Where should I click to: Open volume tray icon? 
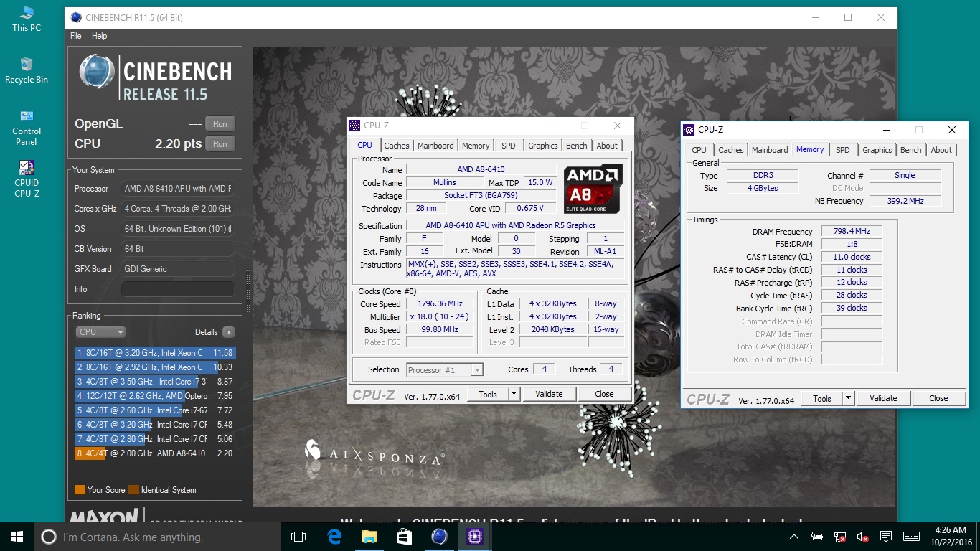862,537
